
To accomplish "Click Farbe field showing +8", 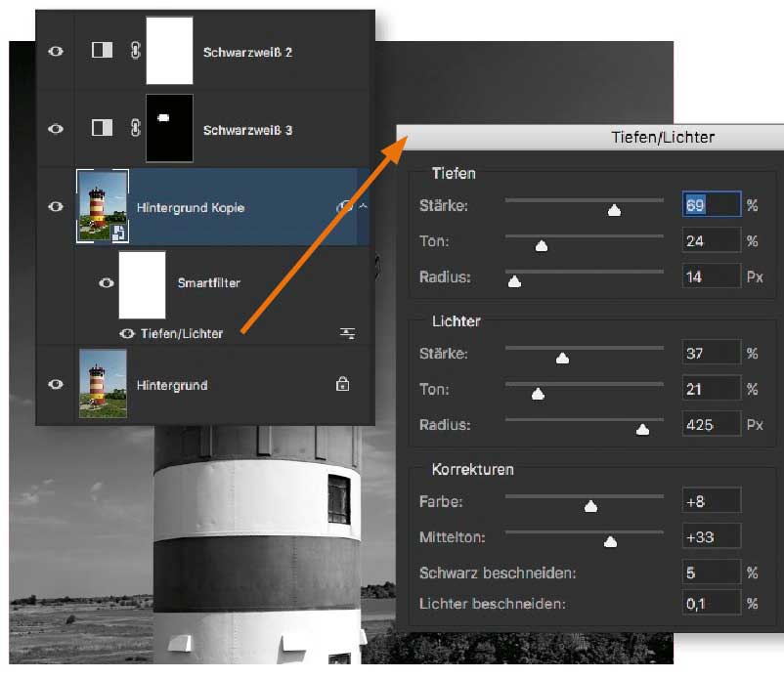I will coord(712,501).
